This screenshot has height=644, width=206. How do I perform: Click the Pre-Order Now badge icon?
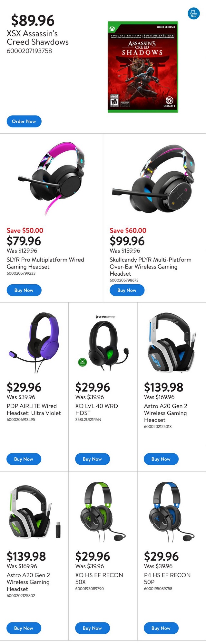(193, 14)
